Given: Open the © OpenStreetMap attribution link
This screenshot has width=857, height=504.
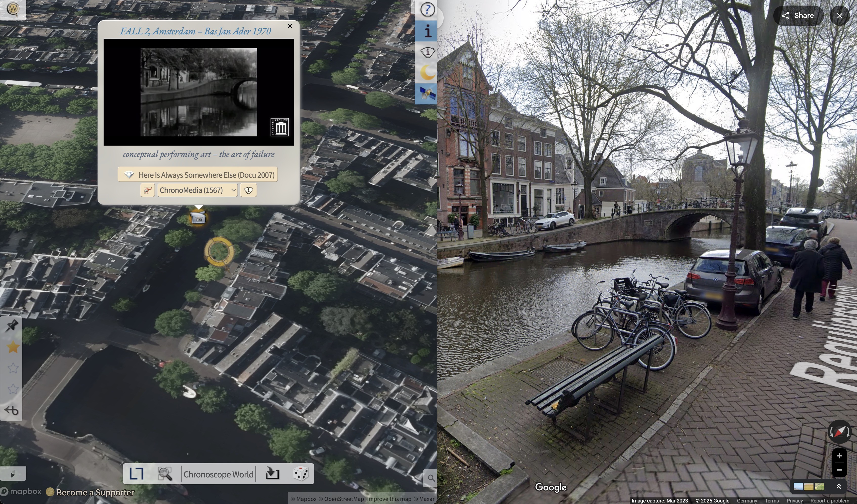Looking at the screenshot, I should coord(341,499).
